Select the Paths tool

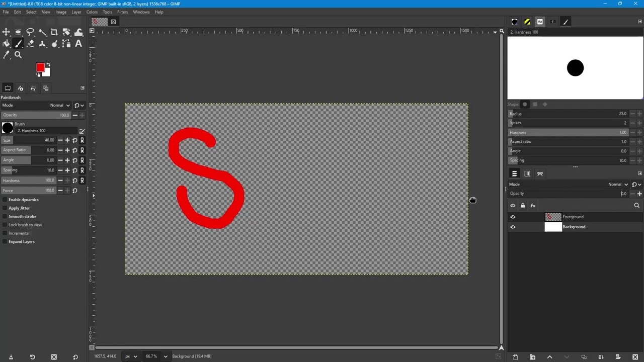[66, 44]
